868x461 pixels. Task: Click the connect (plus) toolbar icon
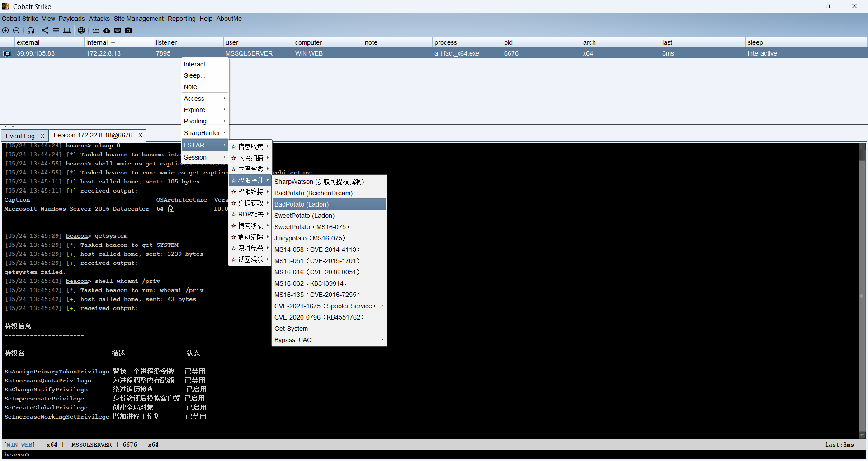[x=5, y=30]
